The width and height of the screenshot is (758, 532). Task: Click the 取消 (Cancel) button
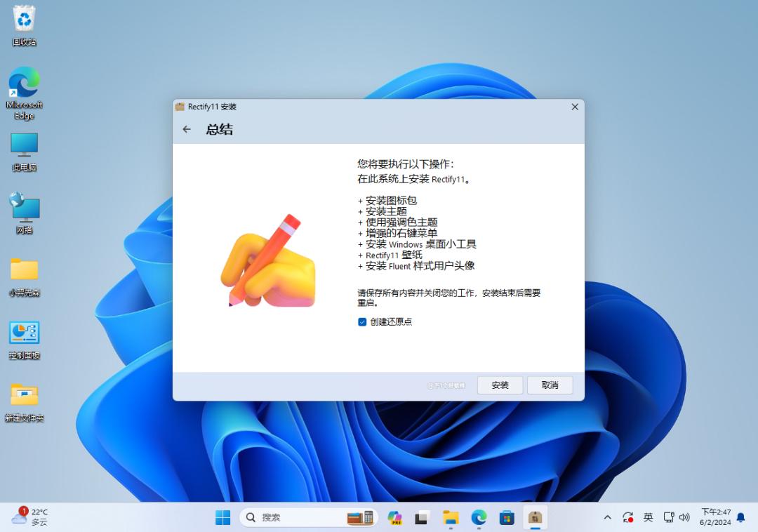tap(550, 385)
